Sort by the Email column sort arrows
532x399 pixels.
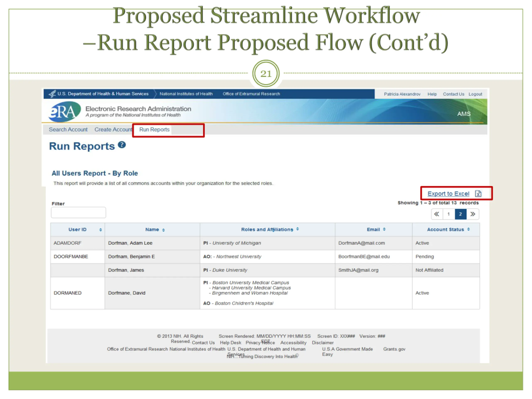pos(384,229)
